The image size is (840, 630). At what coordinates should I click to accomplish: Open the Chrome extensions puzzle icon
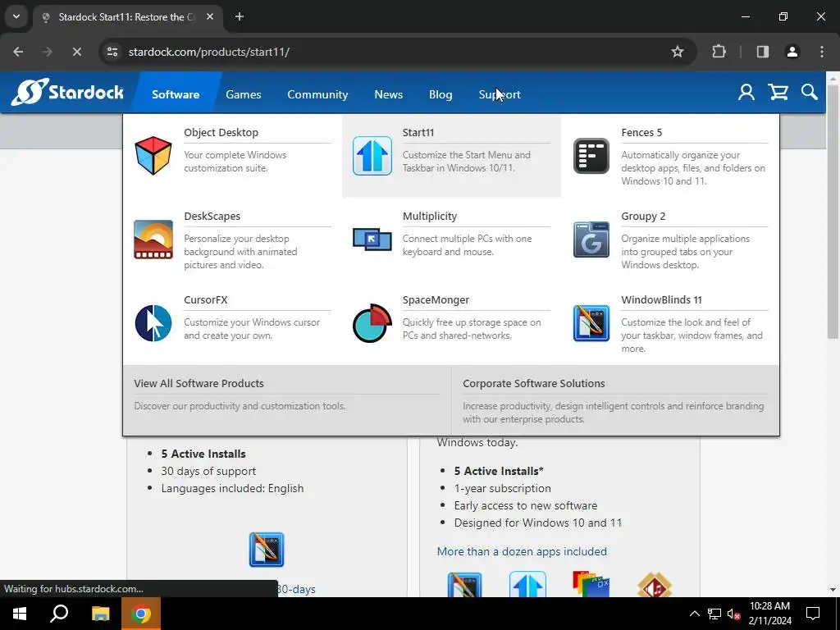click(719, 52)
